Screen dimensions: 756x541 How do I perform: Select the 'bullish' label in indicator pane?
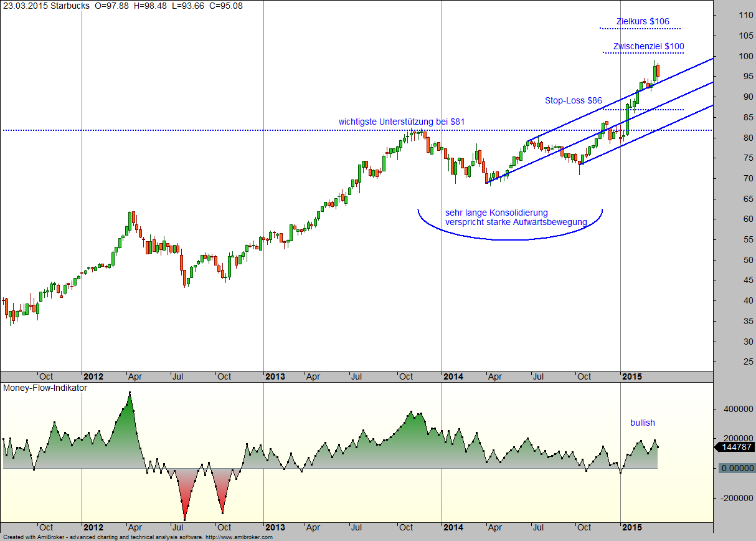click(x=643, y=423)
